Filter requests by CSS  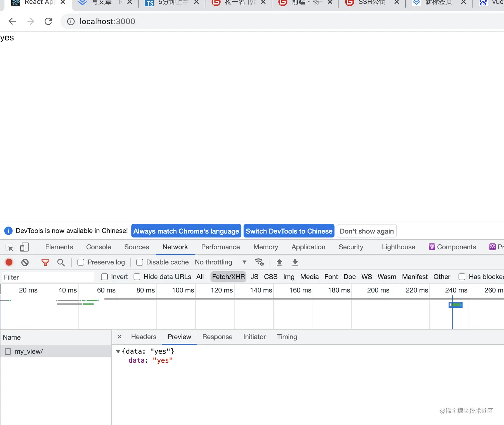[x=271, y=277]
